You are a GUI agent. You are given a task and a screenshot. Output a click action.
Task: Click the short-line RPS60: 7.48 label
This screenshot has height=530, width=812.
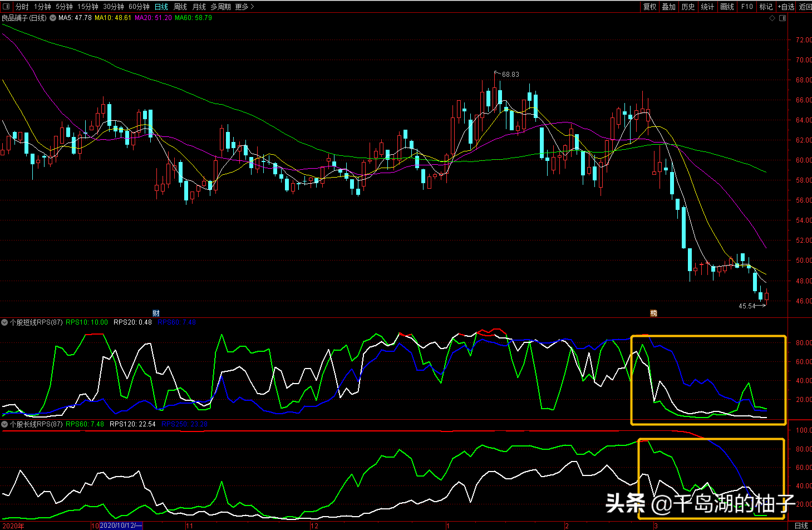click(176, 322)
